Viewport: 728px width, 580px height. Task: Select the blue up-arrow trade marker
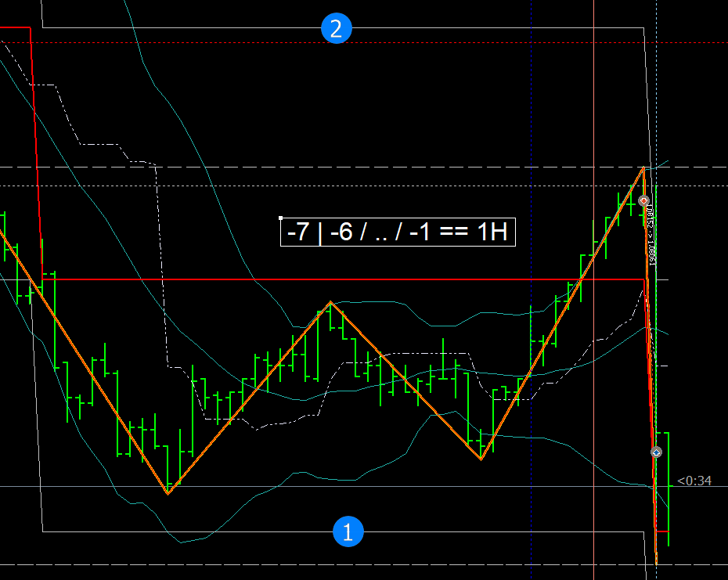pos(656,452)
